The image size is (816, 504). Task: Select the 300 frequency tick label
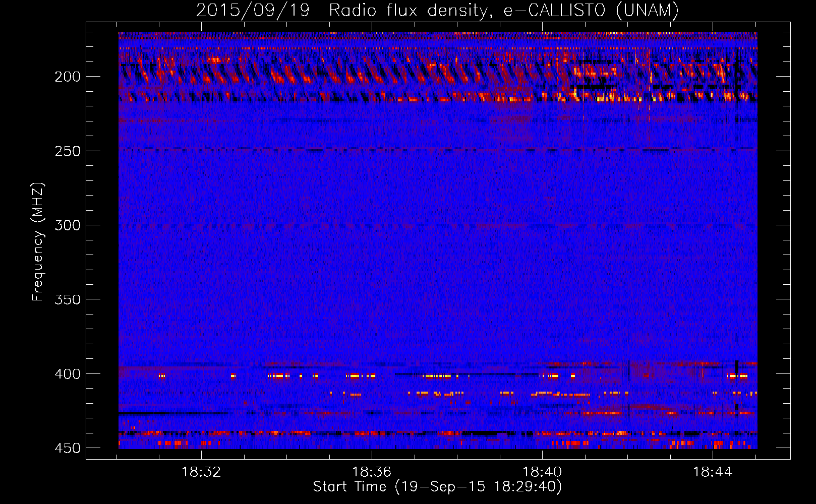[68, 225]
